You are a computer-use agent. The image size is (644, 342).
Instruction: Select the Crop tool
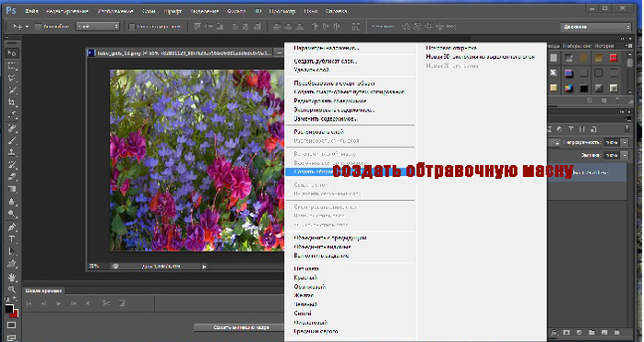click(11, 102)
